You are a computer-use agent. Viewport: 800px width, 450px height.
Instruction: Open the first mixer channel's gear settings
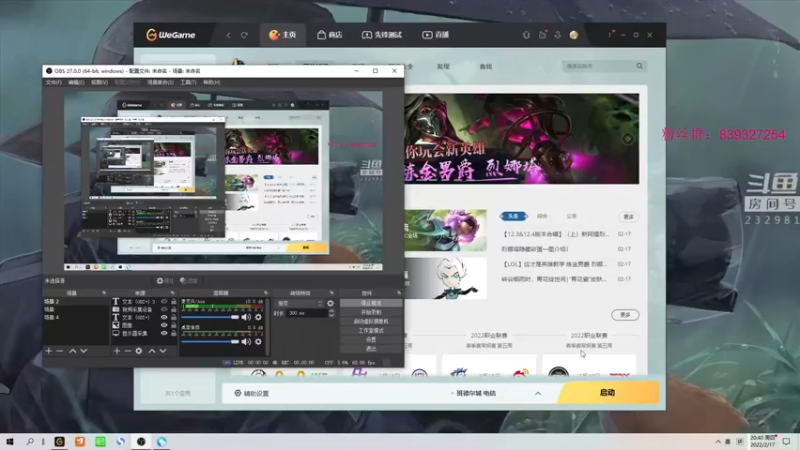[258, 317]
